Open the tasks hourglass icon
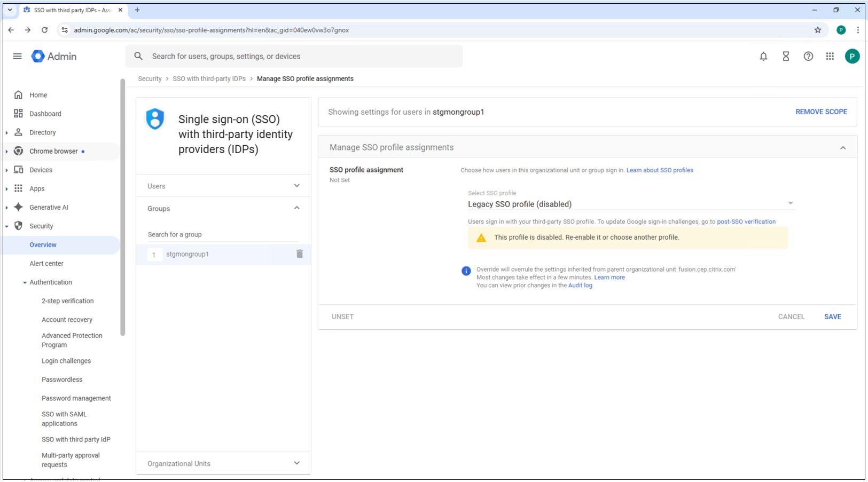 pyautogui.click(x=786, y=56)
